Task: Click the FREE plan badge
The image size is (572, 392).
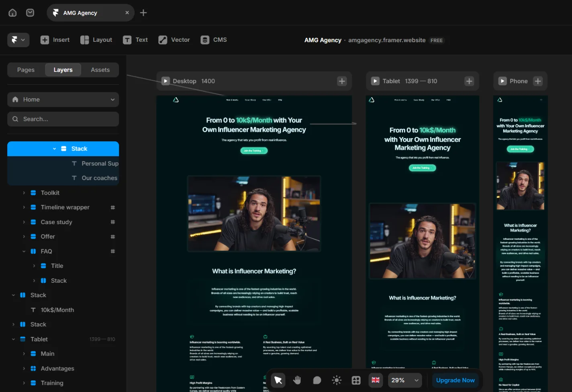Action: click(437, 41)
